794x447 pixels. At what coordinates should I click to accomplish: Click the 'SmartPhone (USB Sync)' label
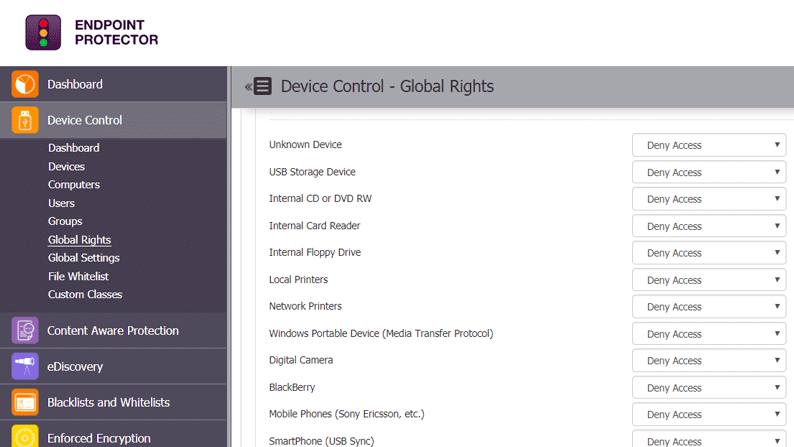pyautogui.click(x=321, y=441)
